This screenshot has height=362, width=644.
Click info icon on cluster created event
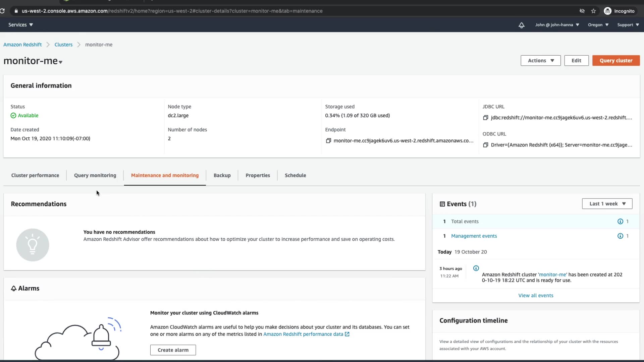[476, 268]
